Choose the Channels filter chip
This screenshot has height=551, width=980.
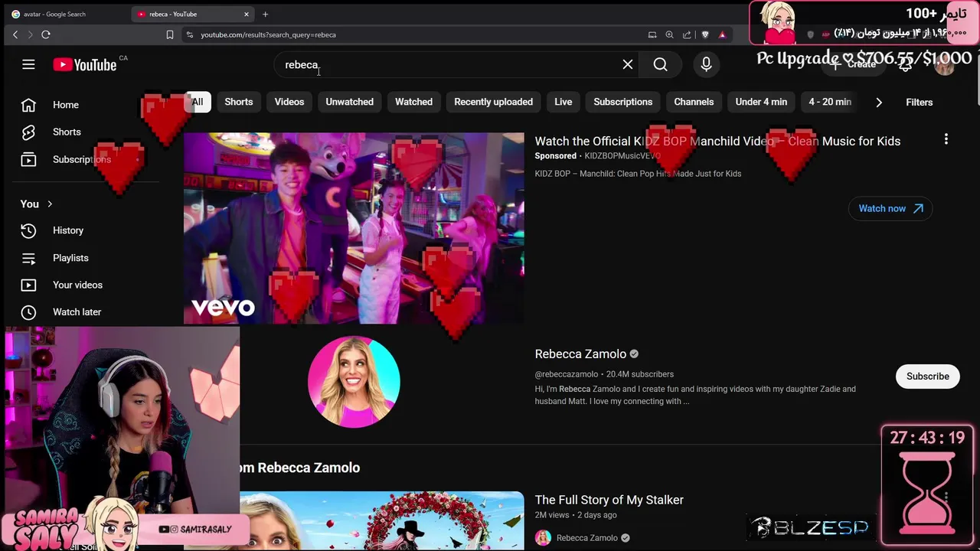coord(694,102)
